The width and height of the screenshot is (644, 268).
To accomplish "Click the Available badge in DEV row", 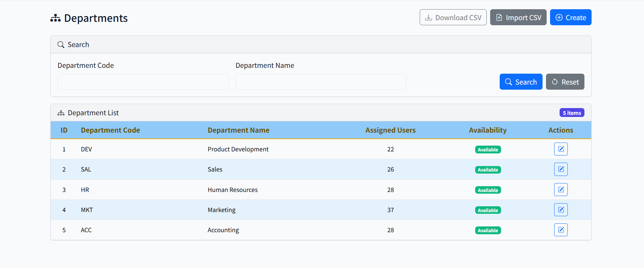I will click(x=488, y=150).
